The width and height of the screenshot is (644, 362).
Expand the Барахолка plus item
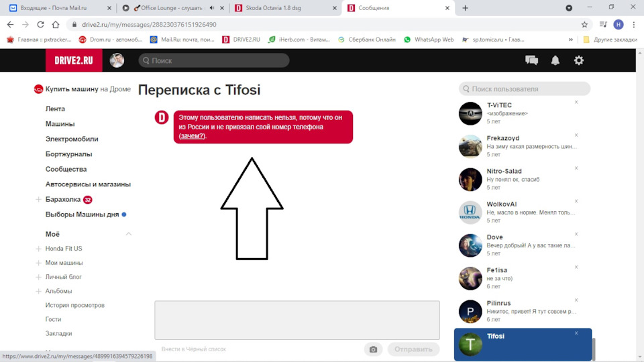[x=38, y=200]
